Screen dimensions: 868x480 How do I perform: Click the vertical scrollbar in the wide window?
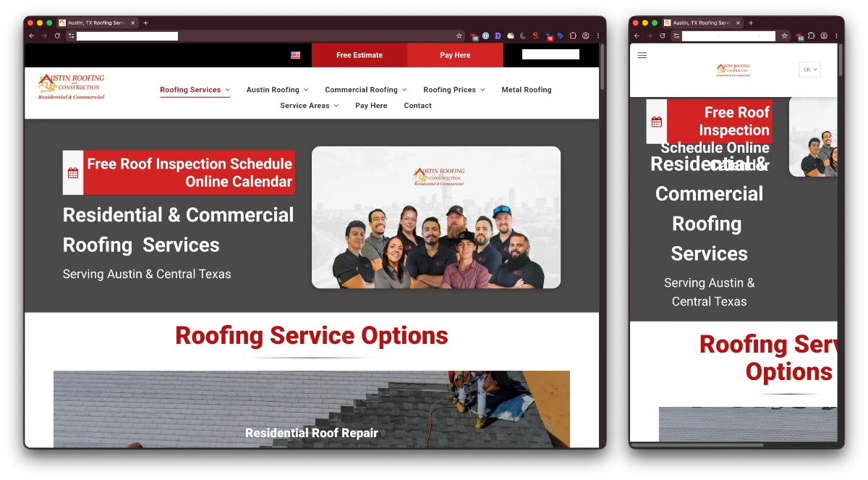coord(603,69)
